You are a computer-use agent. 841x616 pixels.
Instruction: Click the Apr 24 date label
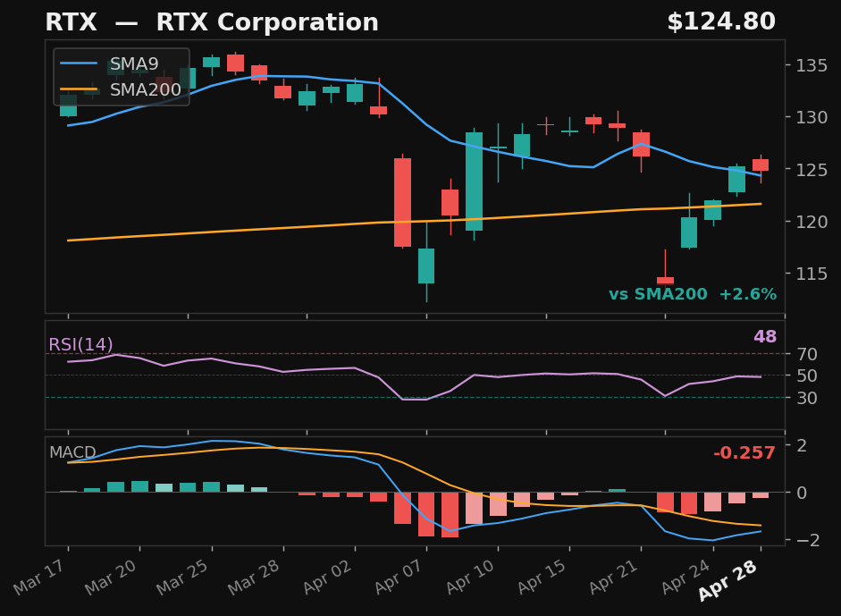[686, 577]
